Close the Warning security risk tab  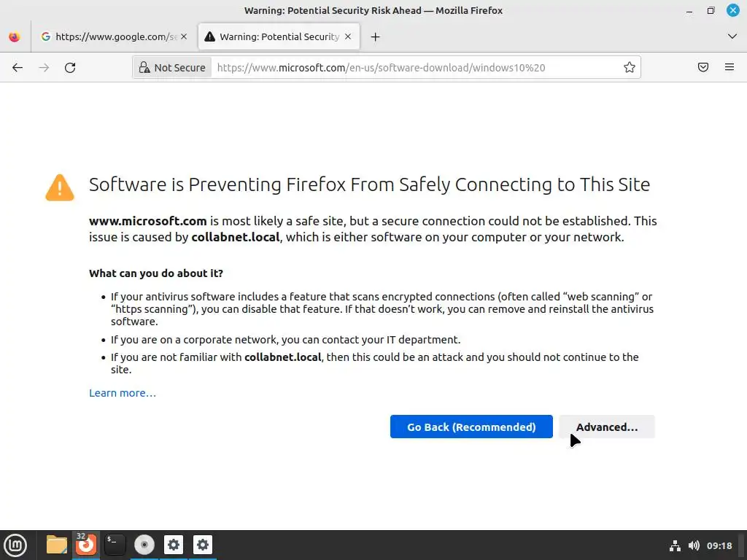pyautogui.click(x=348, y=36)
